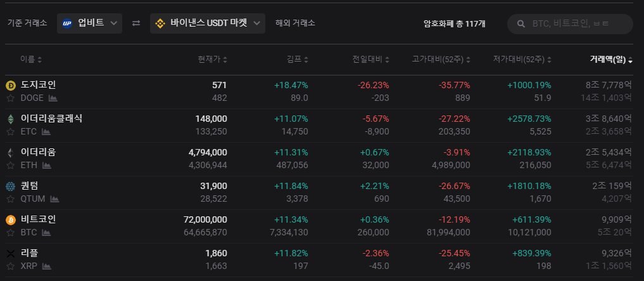This screenshot has height=281, width=644.
Task: Click the DOGE ticker symbol
Action: pos(32,98)
